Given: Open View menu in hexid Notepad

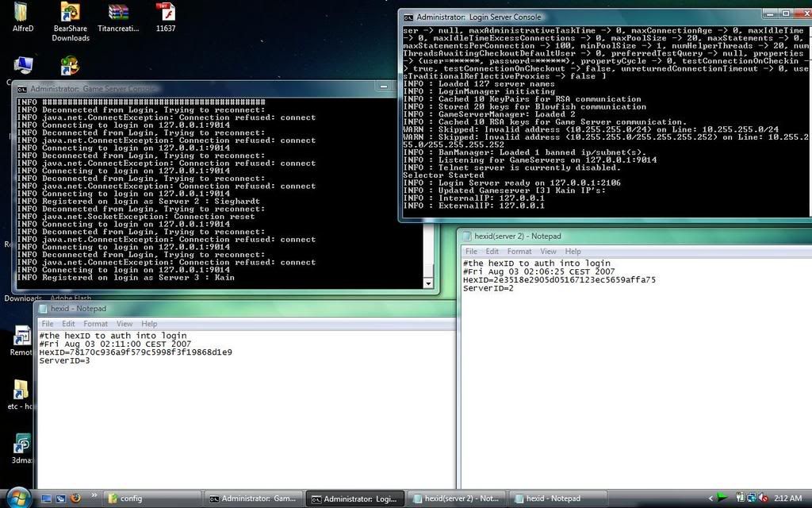Looking at the screenshot, I should tap(124, 324).
